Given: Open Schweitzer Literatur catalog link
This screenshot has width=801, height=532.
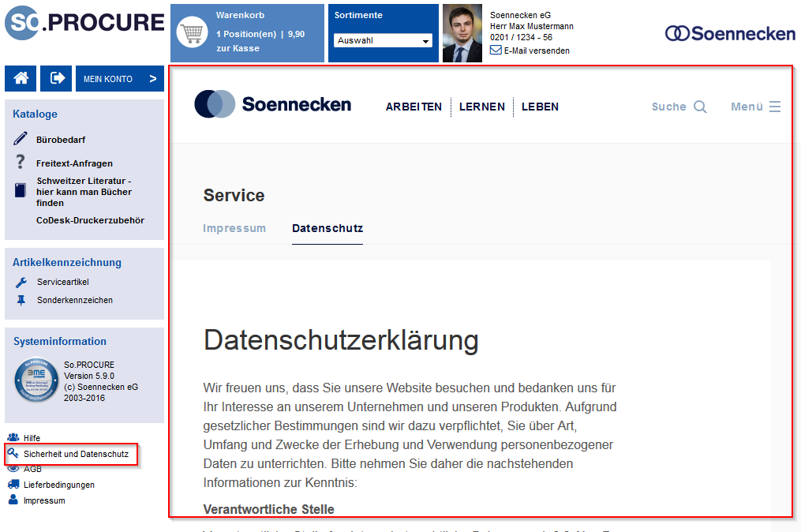Looking at the screenshot, I should [84, 192].
